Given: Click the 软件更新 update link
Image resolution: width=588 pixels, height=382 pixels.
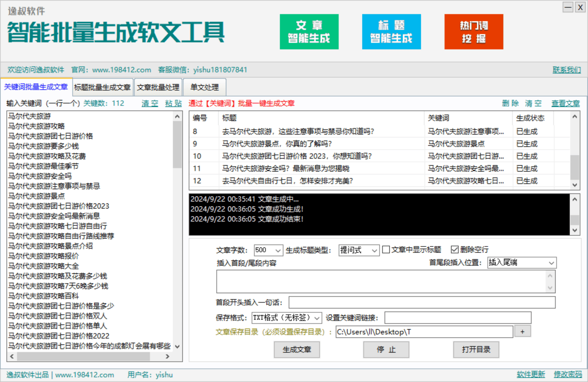Looking at the screenshot, I should 531,375.
